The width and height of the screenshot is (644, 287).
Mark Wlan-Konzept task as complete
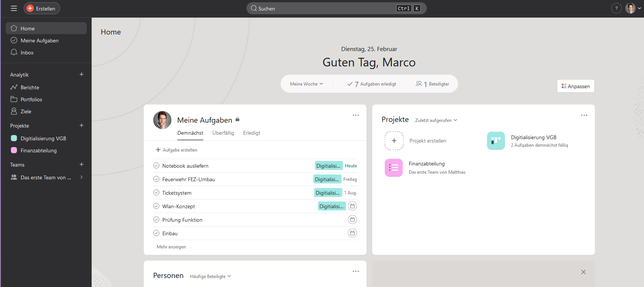pos(156,206)
